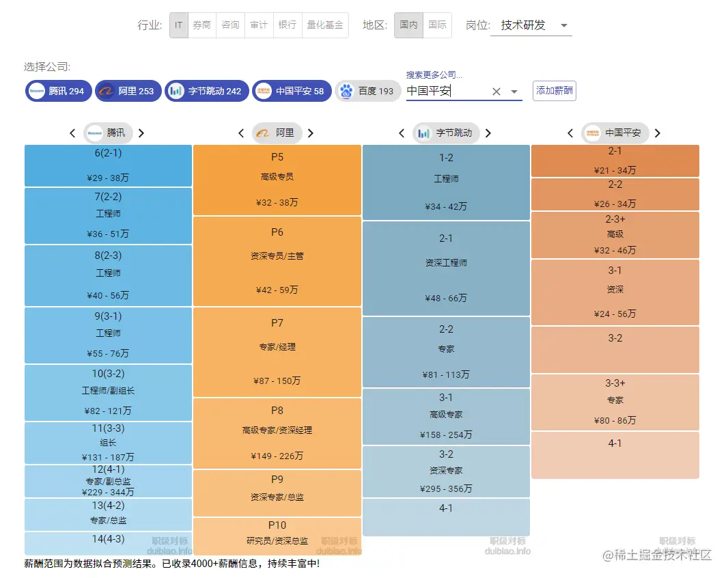Select the 银行 industry filter
728x578 pixels.
coord(288,25)
